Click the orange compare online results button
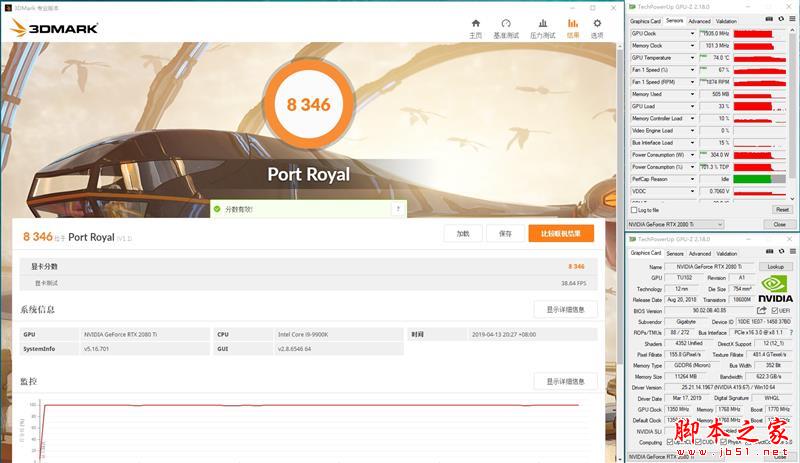 [x=561, y=233]
